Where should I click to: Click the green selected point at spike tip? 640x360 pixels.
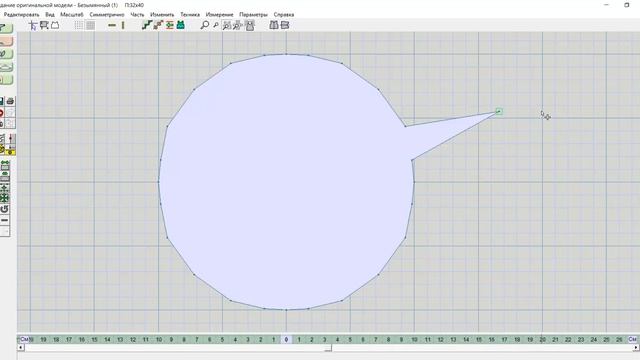[499, 111]
